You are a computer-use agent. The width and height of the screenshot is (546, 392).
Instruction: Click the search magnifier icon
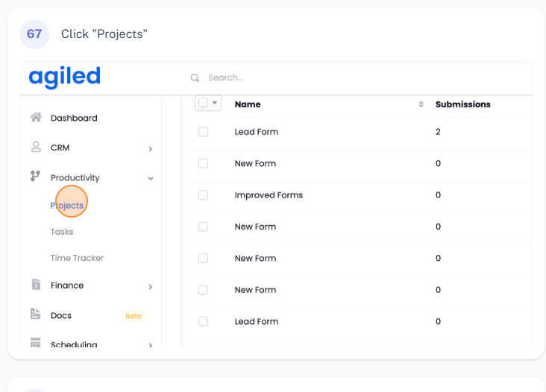coord(195,78)
